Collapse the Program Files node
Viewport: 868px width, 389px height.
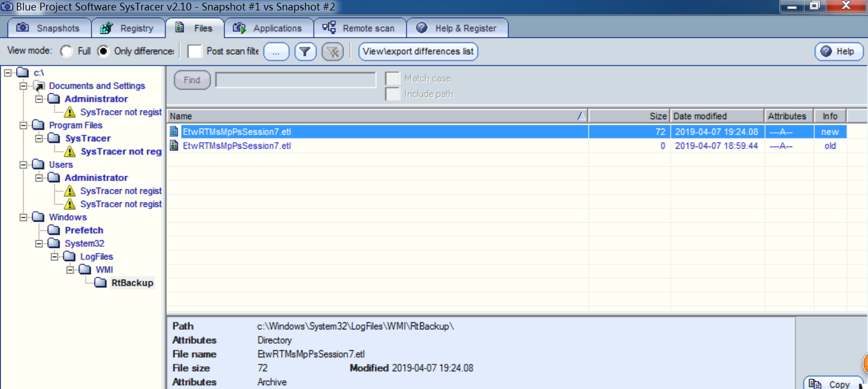click(x=23, y=125)
